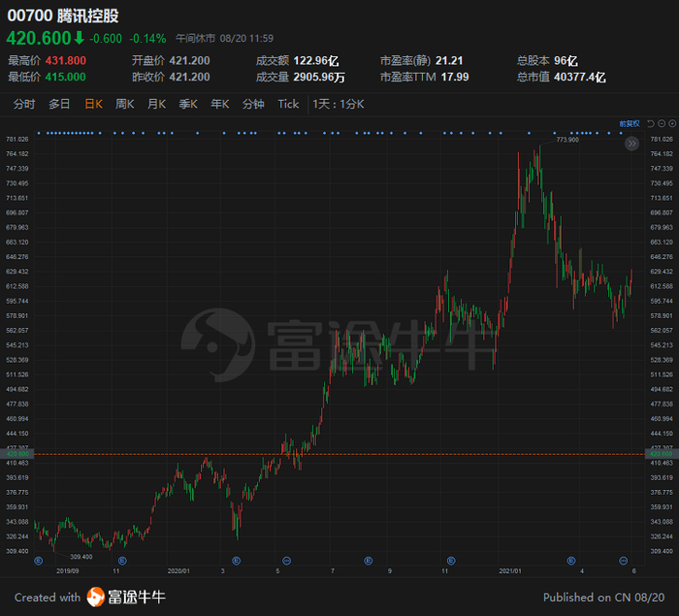Click the 773.900 peak price label

pos(567,140)
